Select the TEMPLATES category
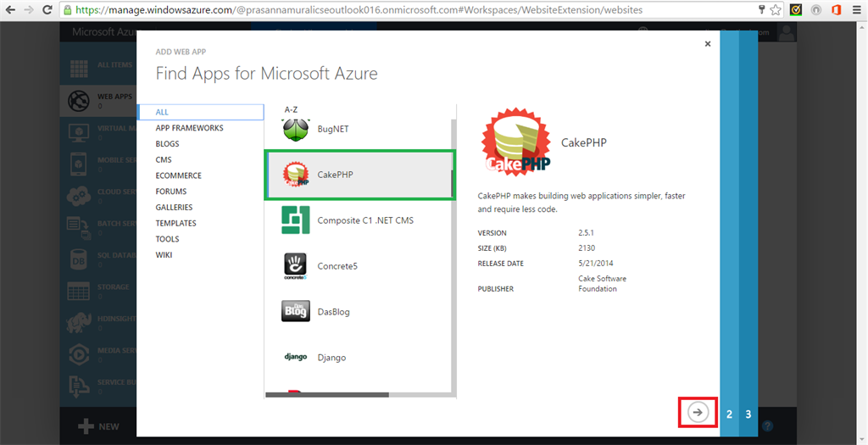Image resolution: width=868 pixels, height=445 pixels. (x=175, y=223)
